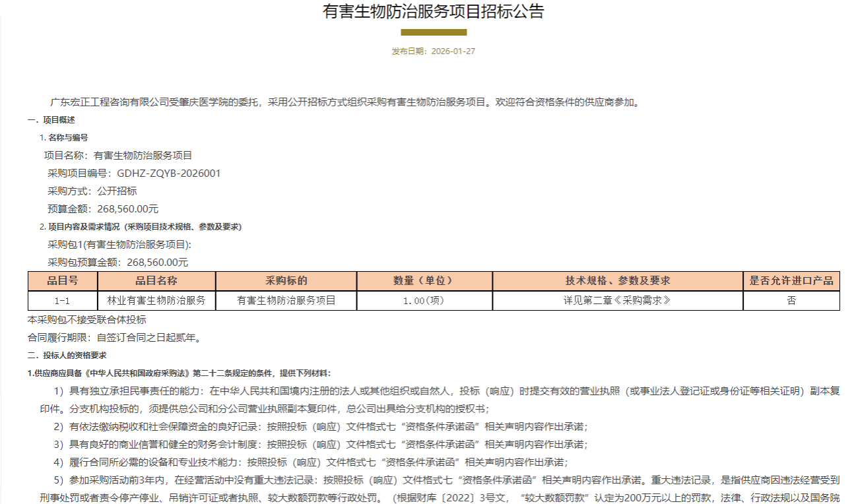Select the table cell 林业有害生物防治服务
This screenshot has width=854, height=504.
tap(156, 301)
